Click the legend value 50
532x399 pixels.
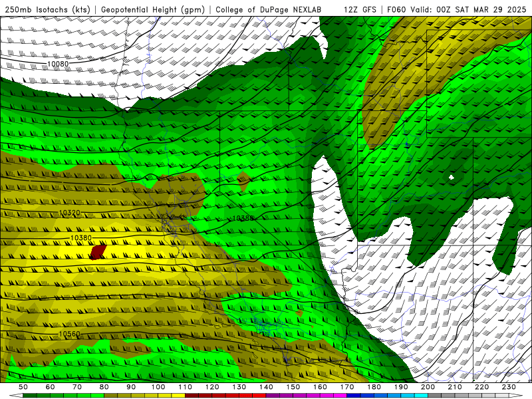pyautogui.click(x=23, y=387)
